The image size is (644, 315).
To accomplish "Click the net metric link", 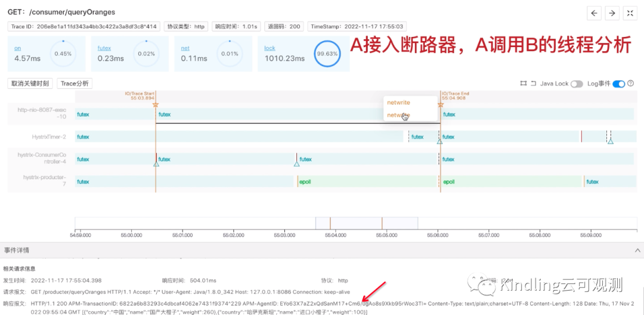I will pyautogui.click(x=185, y=48).
